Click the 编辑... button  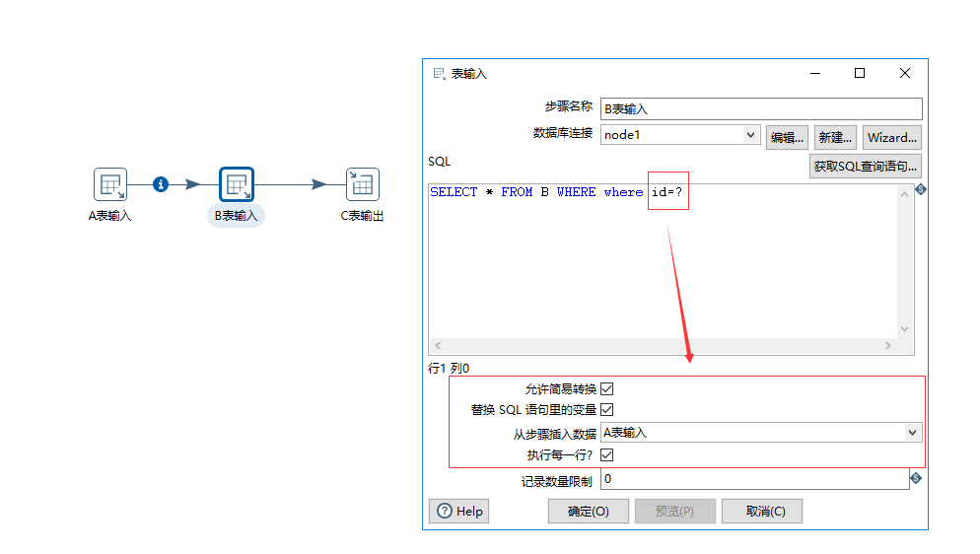[787, 137]
